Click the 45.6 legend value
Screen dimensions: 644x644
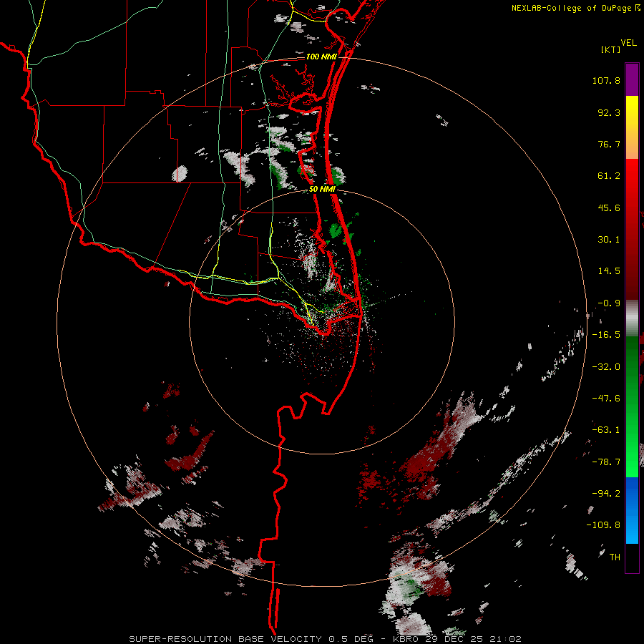point(609,208)
